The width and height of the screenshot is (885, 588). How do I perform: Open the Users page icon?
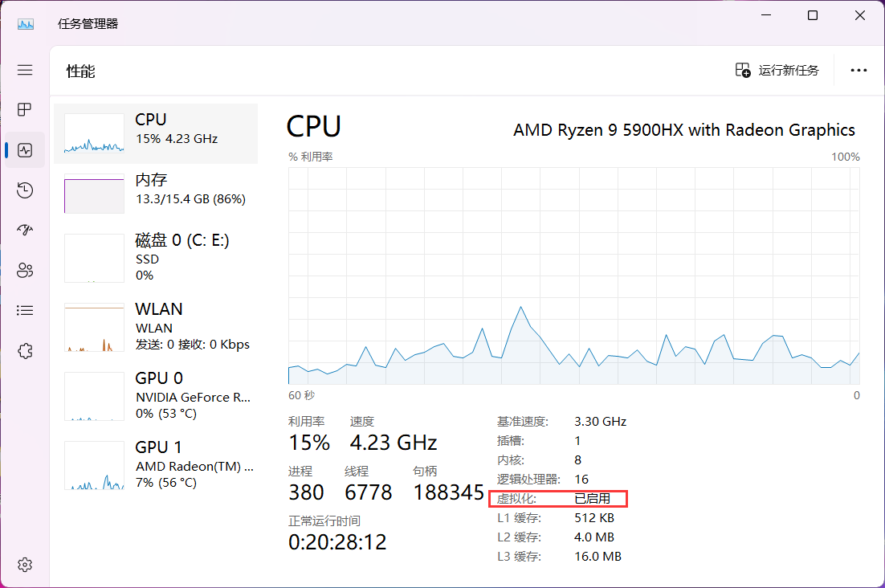[x=25, y=270]
